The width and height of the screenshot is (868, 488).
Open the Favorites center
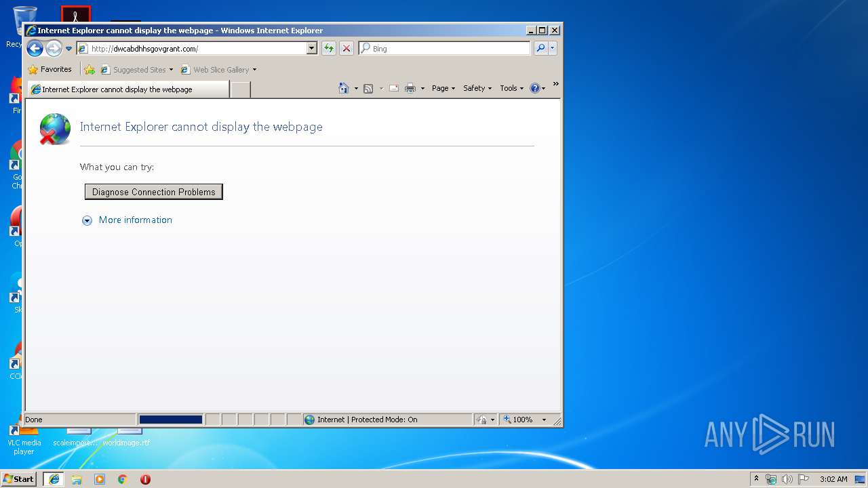[50, 69]
